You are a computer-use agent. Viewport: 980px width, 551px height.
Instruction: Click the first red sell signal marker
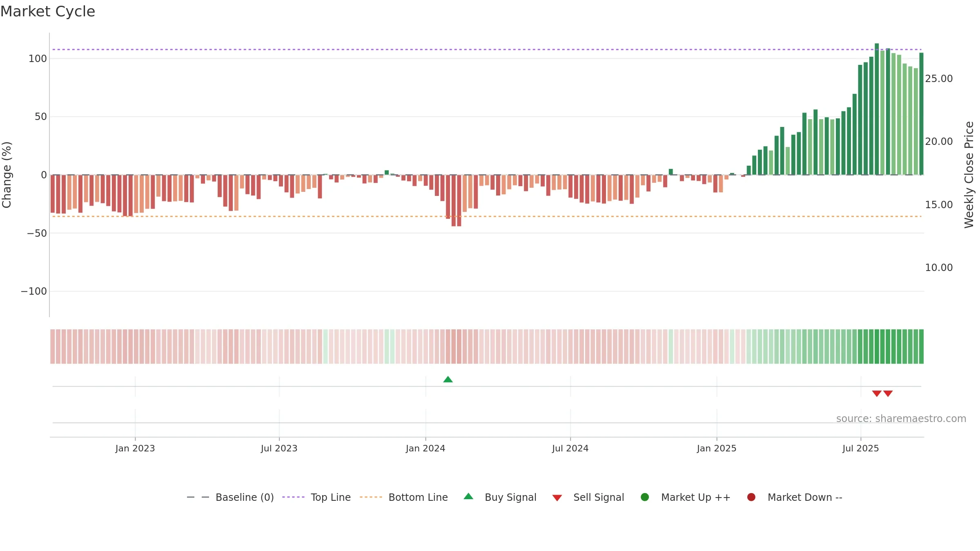pyautogui.click(x=877, y=393)
